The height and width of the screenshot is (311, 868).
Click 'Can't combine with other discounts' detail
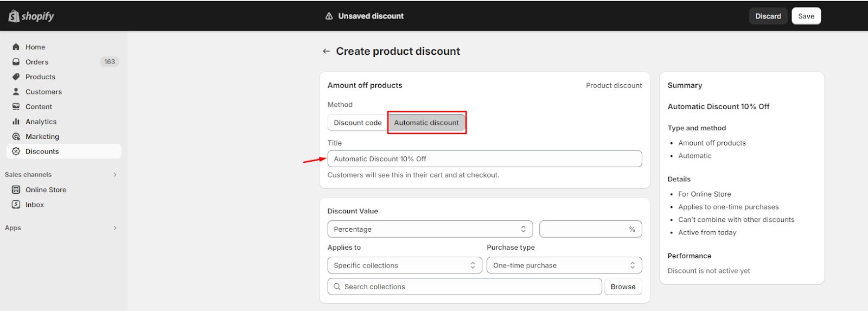tap(736, 219)
